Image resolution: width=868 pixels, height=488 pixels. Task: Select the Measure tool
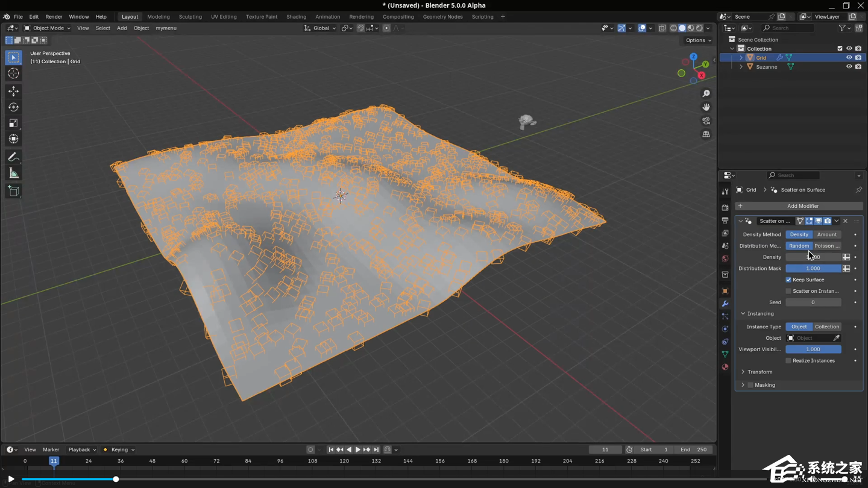[13, 173]
